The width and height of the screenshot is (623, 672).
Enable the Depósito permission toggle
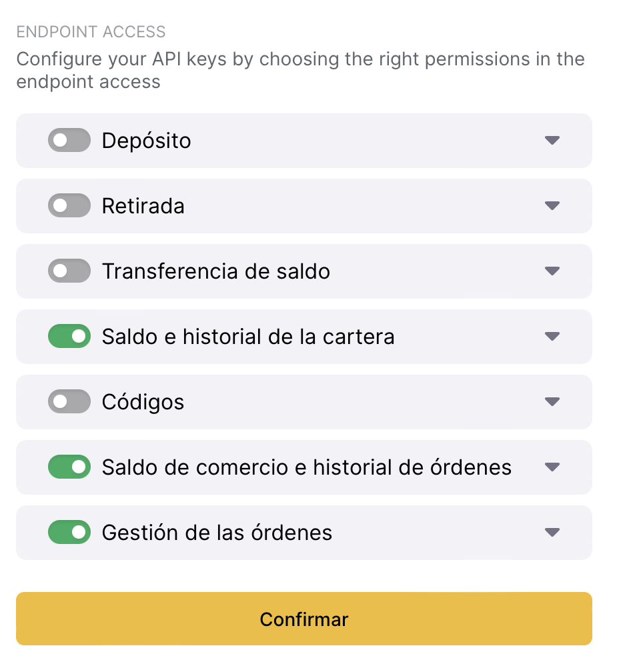coord(69,141)
